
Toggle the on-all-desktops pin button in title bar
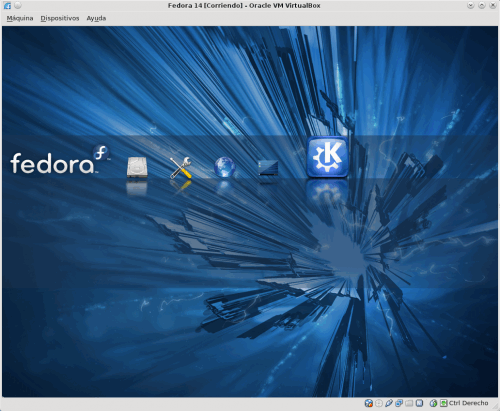tap(18, 5)
